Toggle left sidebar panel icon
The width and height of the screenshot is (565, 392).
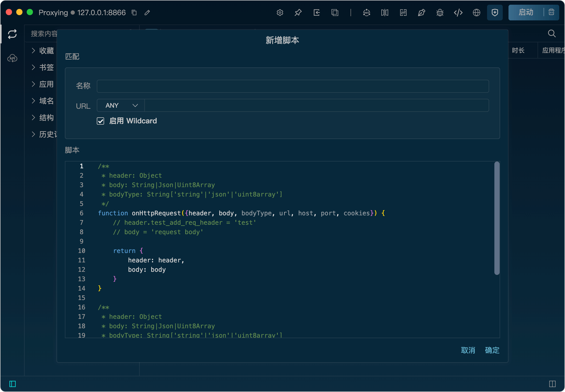(x=13, y=384)
